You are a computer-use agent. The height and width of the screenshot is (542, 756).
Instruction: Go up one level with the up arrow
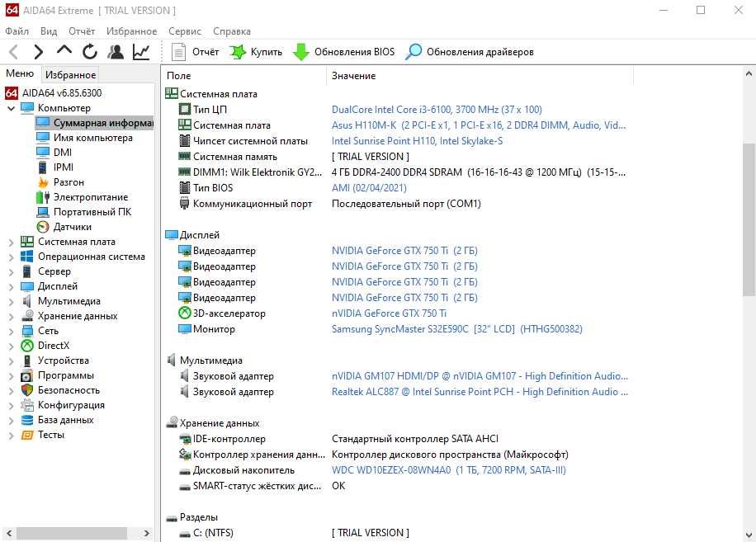64,50
